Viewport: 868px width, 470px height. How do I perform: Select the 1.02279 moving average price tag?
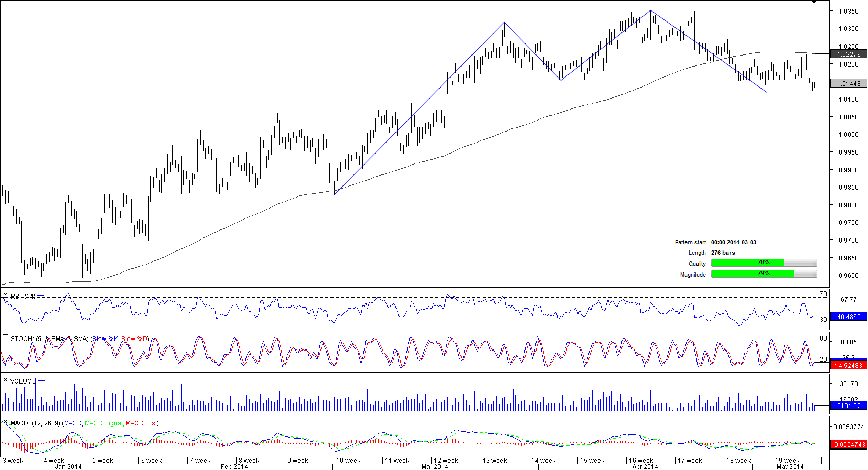click(849, 54)
